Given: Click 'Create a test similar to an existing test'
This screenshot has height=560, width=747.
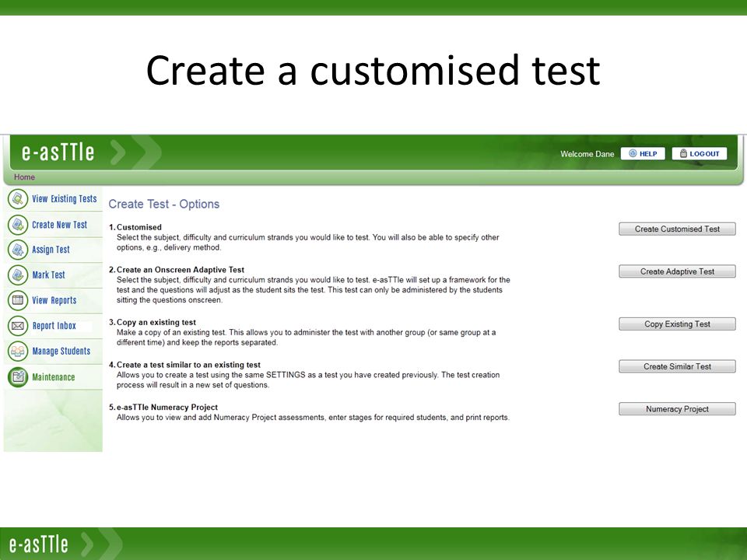Looking at the screenshot, I should pyautogui.click(x=188, y=365).
